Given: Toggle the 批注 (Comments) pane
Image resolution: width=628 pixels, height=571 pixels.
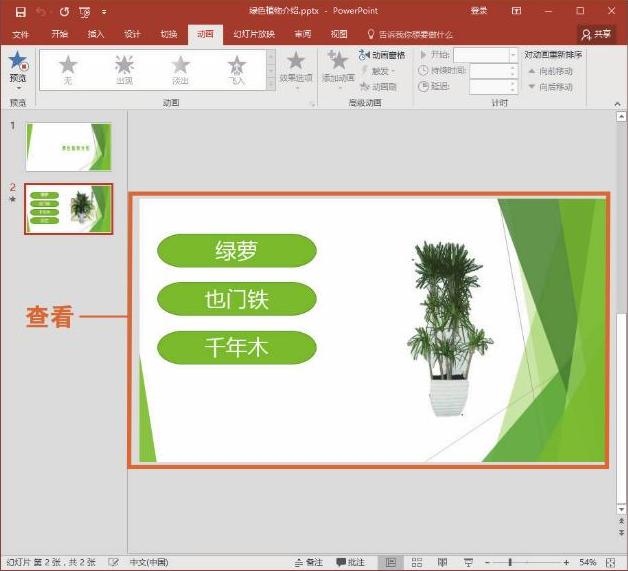Looking at the screenshot, I should click(350, 562).
